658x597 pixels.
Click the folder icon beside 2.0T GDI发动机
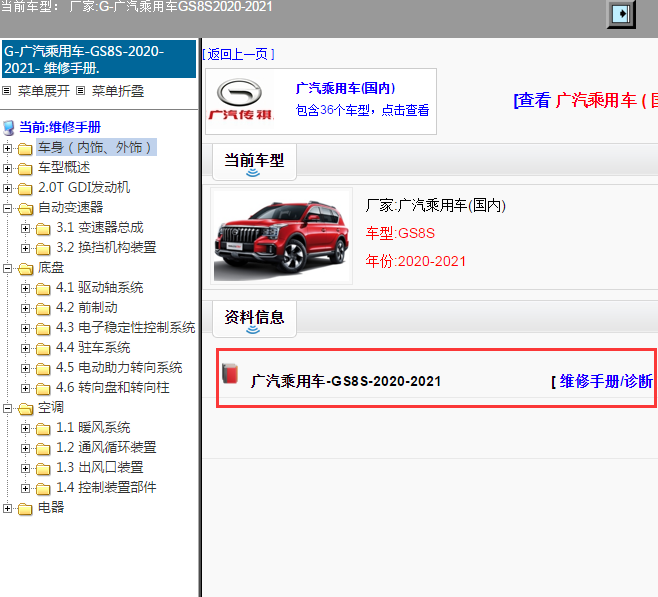pyautogui.click(x=25, y=189)
